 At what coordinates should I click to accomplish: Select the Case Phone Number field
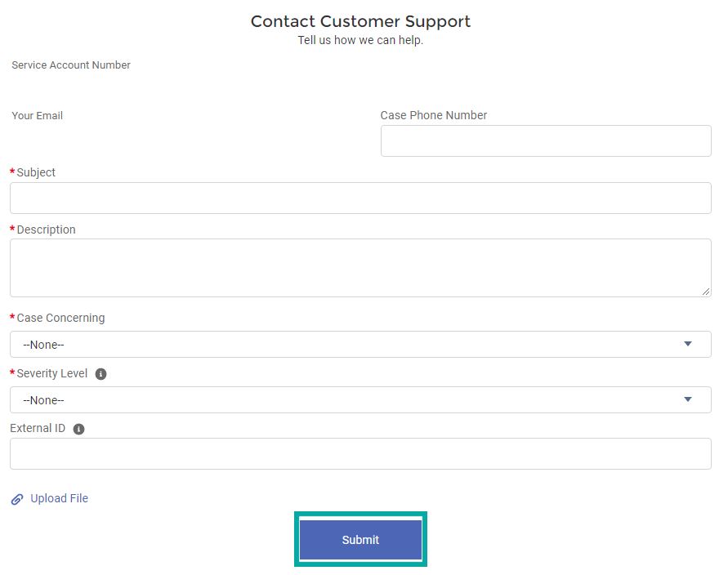coord(546,141)
